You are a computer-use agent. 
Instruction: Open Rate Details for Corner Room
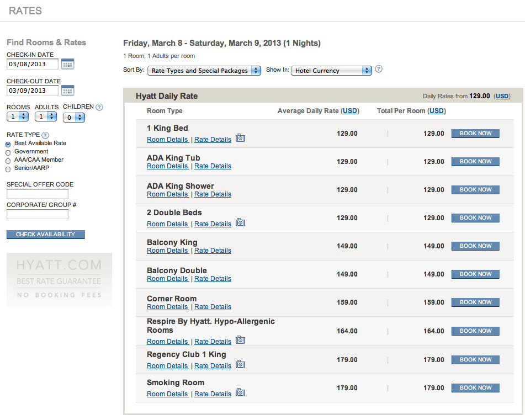(213, 307)
